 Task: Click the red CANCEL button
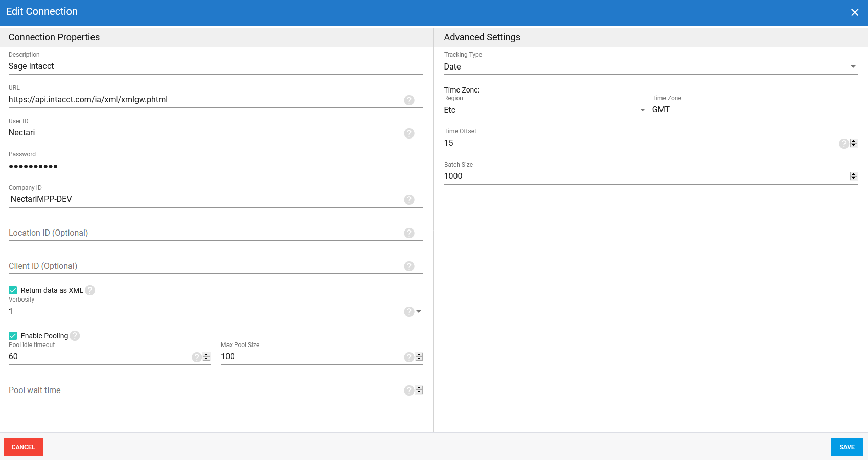coord(23,447)
